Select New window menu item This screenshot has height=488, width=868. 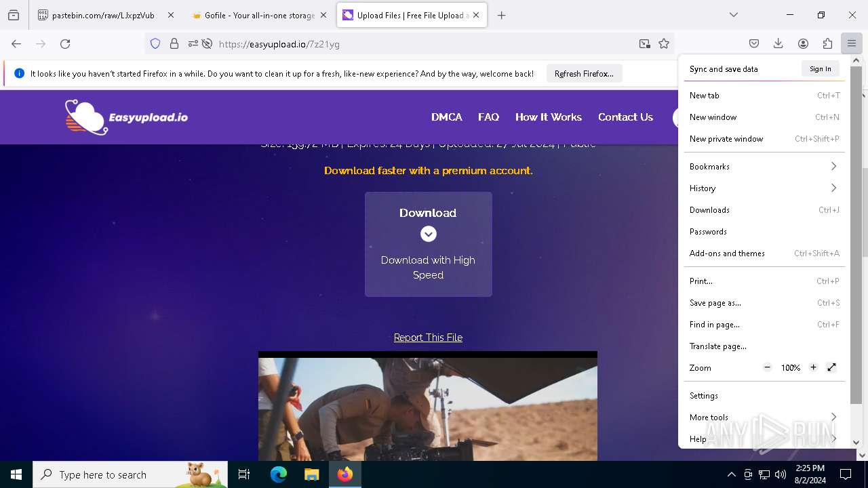coord(764,117)
